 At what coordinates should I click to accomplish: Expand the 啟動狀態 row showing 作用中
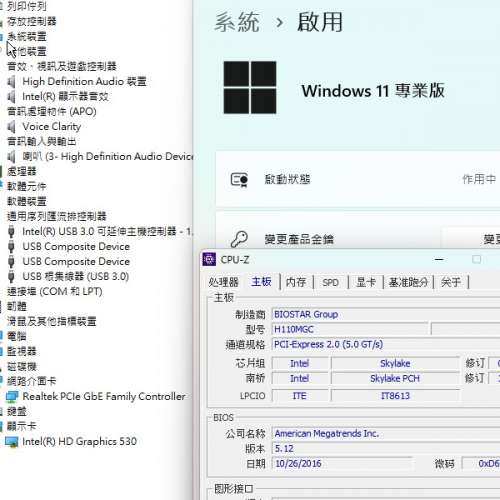pos(358,179)
